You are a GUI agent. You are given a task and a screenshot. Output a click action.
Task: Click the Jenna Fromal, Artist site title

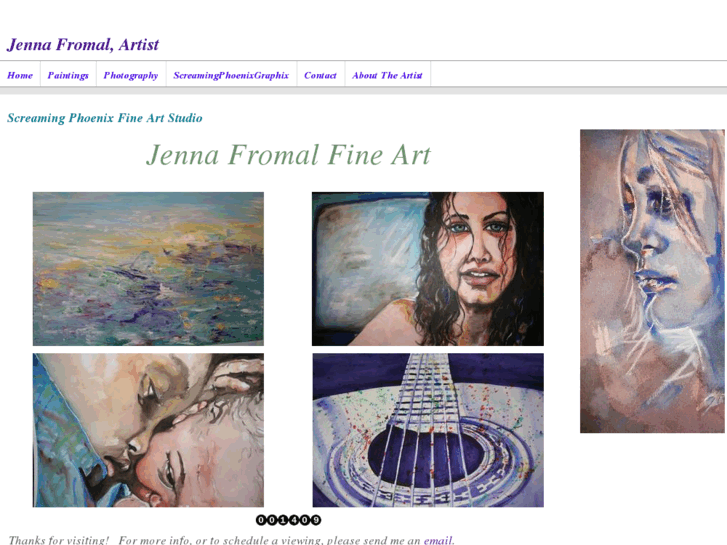[83, 45]
